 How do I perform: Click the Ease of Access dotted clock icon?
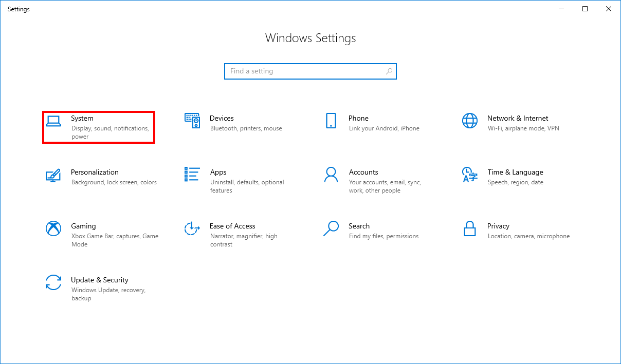pos(192,228)
